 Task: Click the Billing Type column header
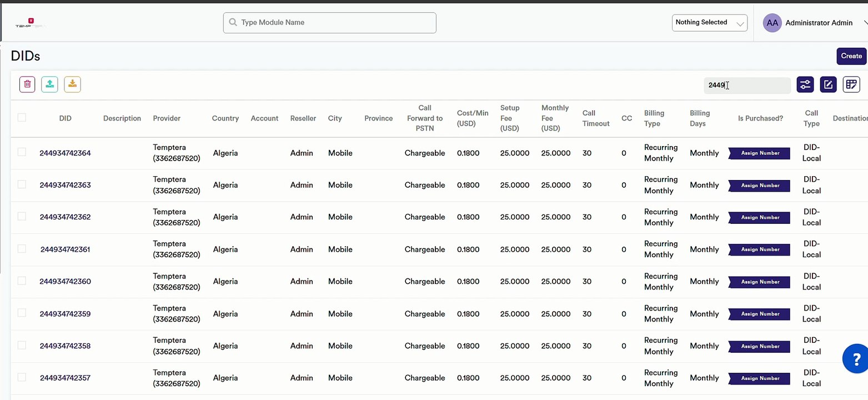pyautogui.click(x=653, y=118)
